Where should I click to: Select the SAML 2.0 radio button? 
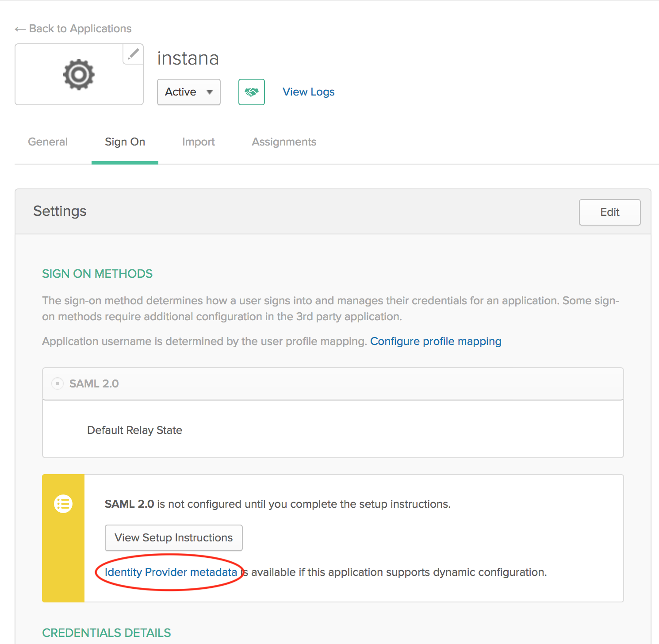pyautogui.click(x=57, y=383)
